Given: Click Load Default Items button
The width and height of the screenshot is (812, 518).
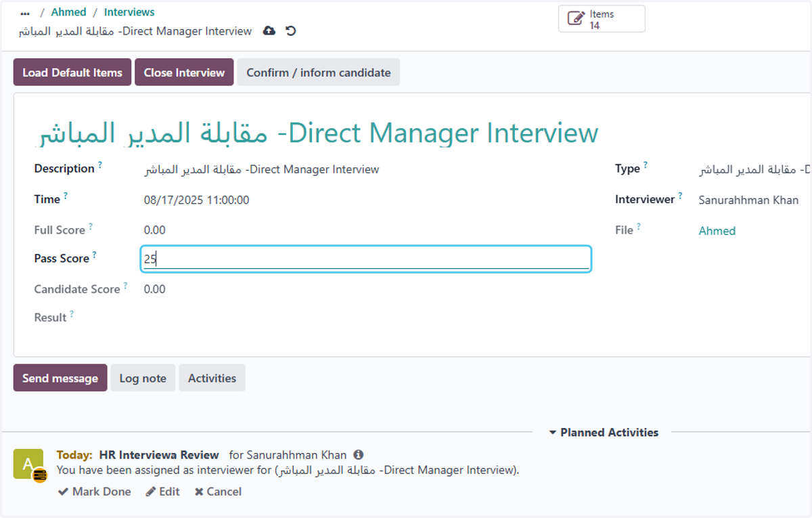Looking at the screenshot, I should pos(72,72).
